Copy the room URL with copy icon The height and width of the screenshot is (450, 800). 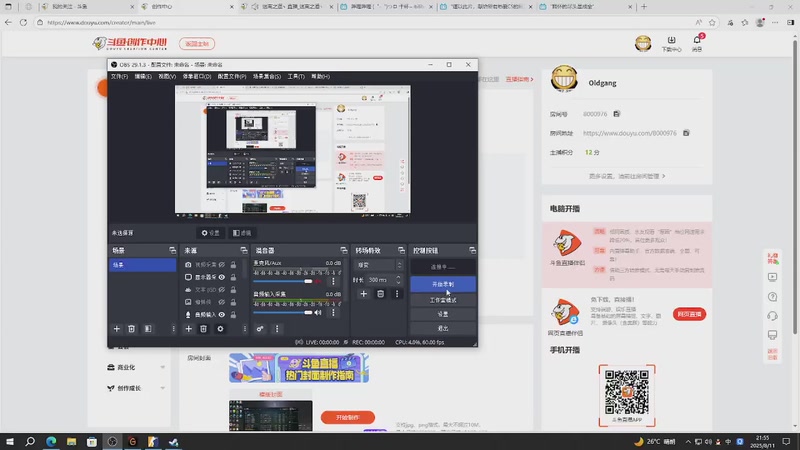coord(686,133)
